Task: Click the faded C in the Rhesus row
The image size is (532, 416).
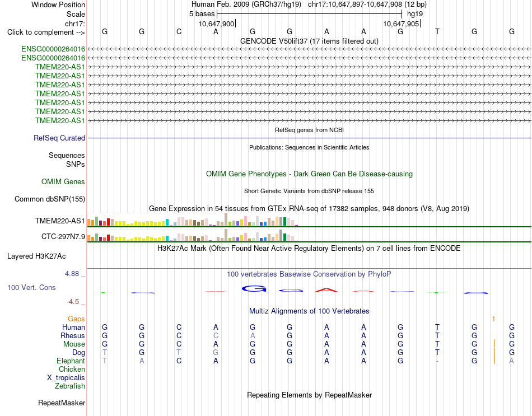Action: 216,335
